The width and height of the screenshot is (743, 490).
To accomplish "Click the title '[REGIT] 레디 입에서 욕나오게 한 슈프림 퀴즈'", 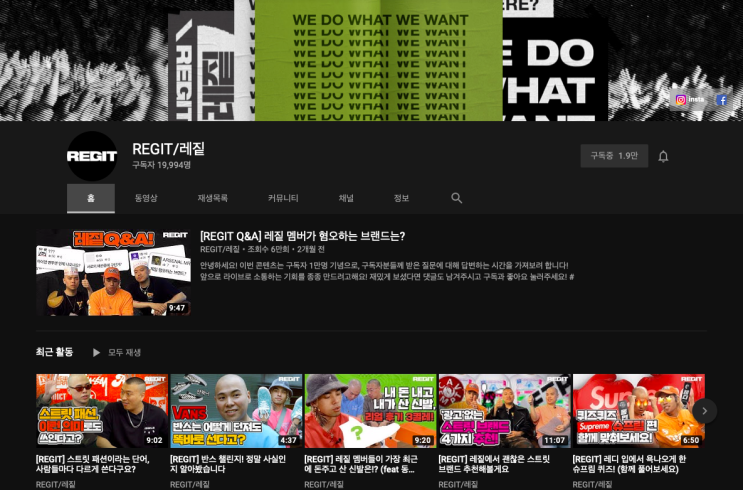I will click(x=629, y=464).
